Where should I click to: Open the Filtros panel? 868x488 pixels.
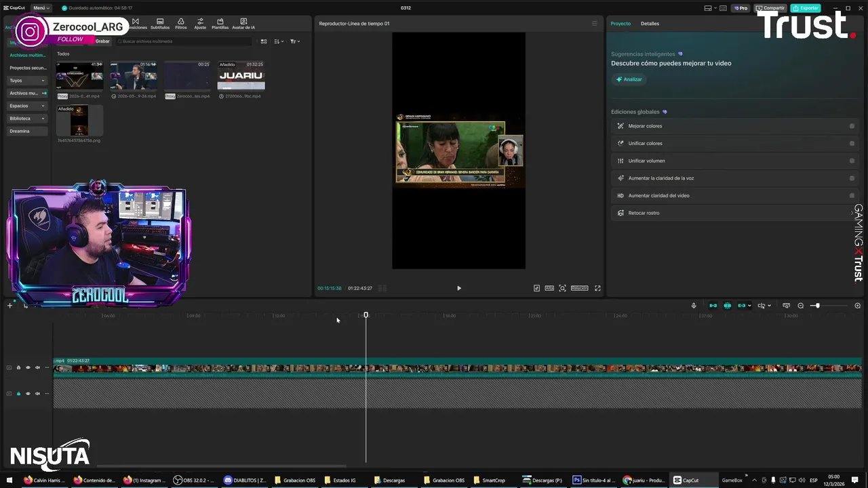tap(181, 24)
